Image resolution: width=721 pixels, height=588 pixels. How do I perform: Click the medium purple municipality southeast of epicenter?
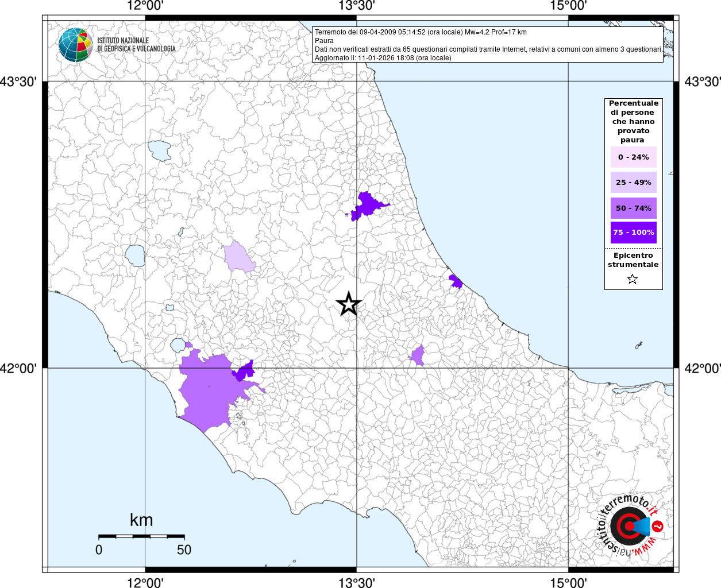click(x=418, y=355)
